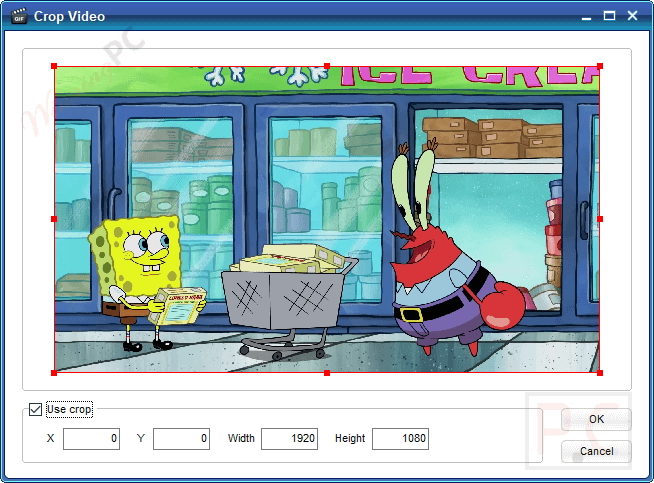The width and height of the screenshot is (654, 483).
Task: Focus the Y coordinate input field
Action: pyautogui.click(x=181, y=438)
